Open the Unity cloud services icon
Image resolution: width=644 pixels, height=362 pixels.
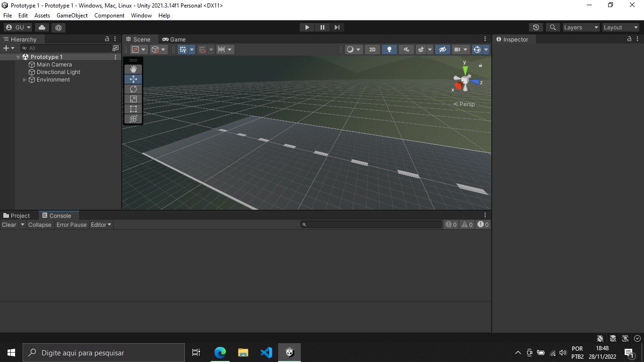tap(42, 27)
